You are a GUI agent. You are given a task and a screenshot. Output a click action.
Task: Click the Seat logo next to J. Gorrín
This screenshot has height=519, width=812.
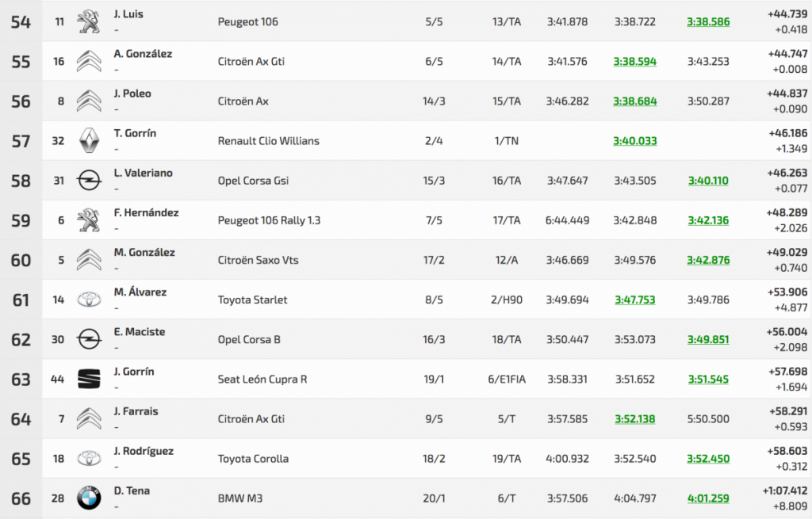tap(89, 379)
